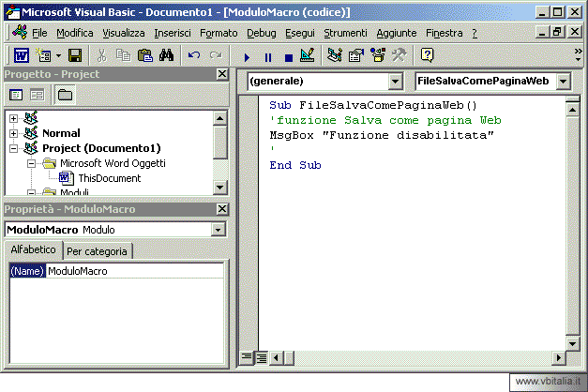Close the Proprietà - ModuloMacro panel
The image size is (588, 392).
pos(222,209)
